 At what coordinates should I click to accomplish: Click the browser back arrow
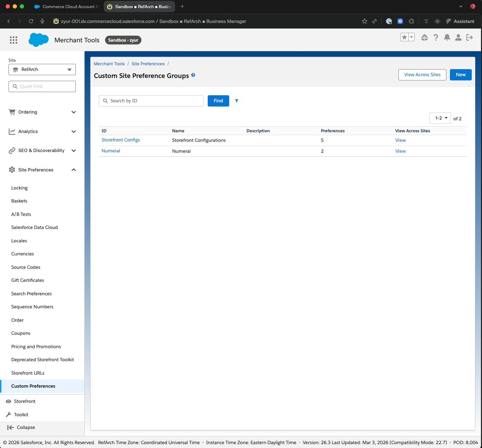(9, 21)
